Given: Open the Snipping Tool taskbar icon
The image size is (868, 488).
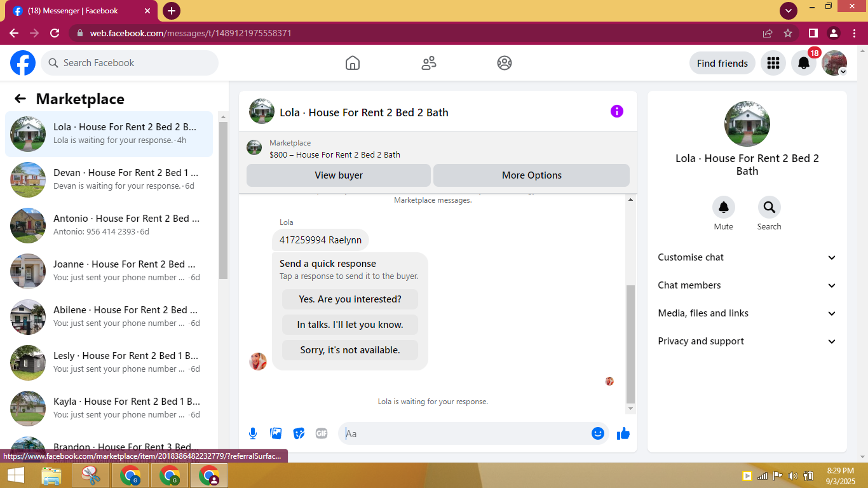Looking at the screenshot, I should point(91,475).
